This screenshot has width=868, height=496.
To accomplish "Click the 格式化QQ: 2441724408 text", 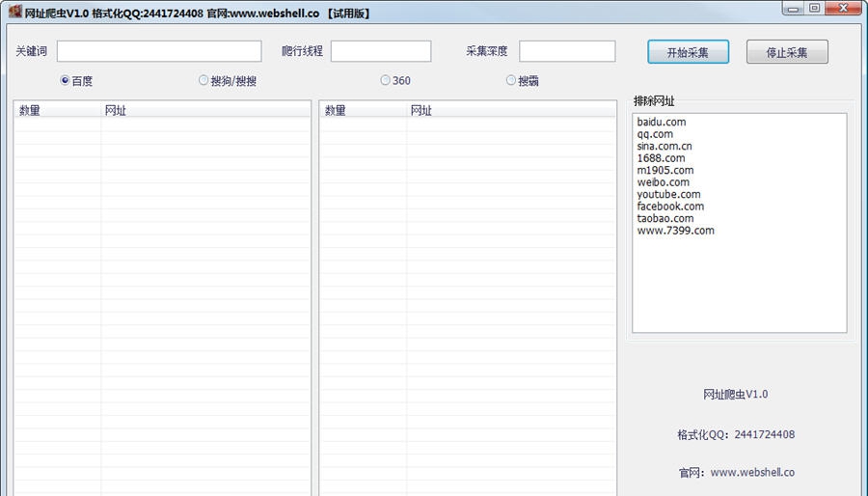I will pos(736,434).
